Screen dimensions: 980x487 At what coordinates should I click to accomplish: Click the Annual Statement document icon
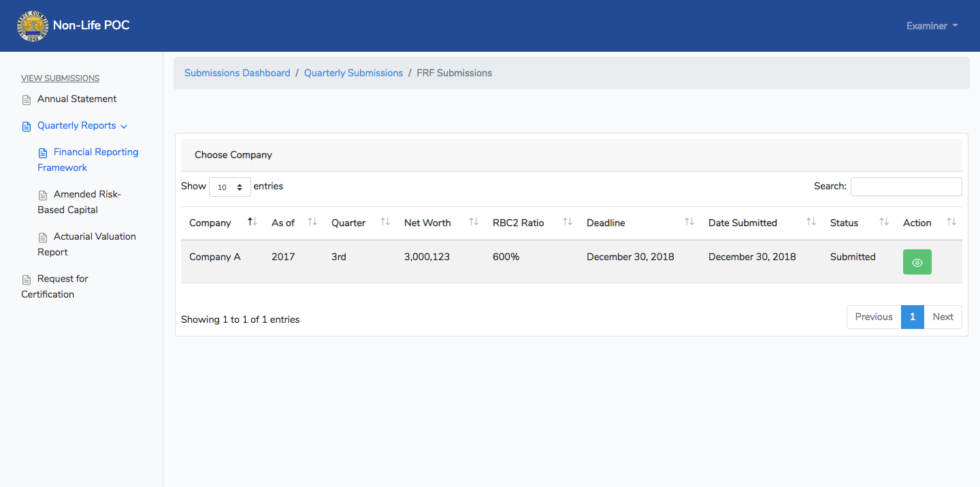(27, 100)
